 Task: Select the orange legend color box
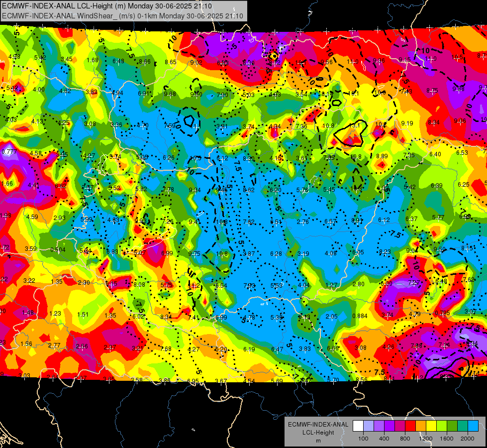421,426
